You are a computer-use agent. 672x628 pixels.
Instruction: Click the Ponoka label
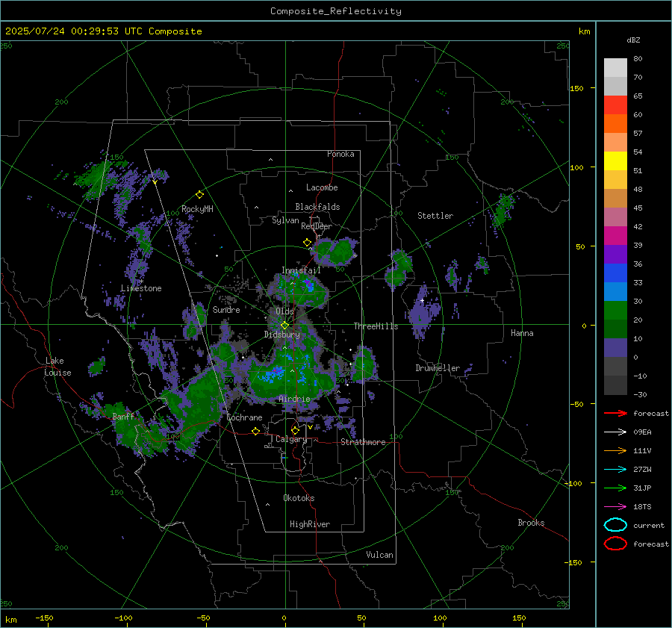[340, 154]
